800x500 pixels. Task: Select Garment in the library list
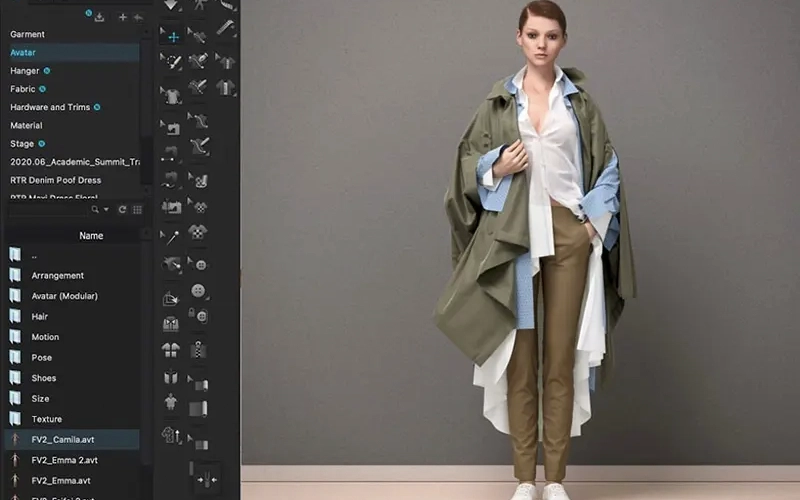tap(28, 34)
